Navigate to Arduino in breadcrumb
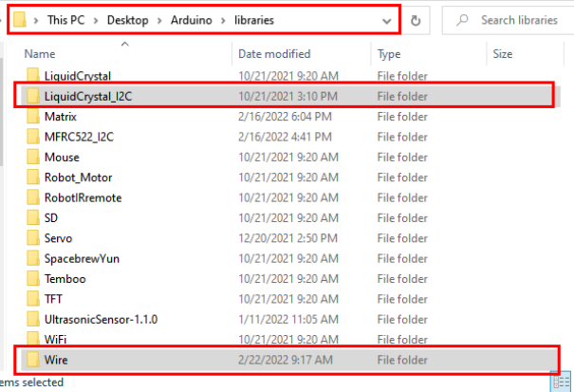 point(191,20)
